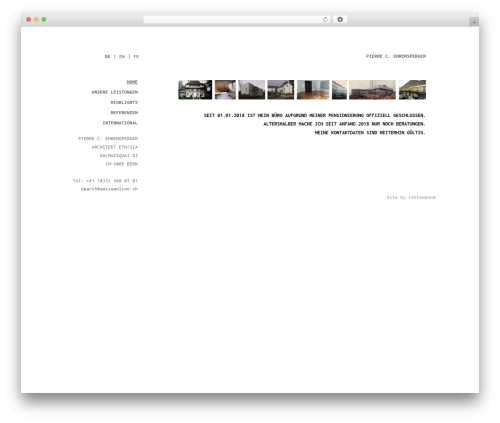This screenshot has height=423, width=500.
Task: Click the rettenmund site credit link
Action: (422, 197)
